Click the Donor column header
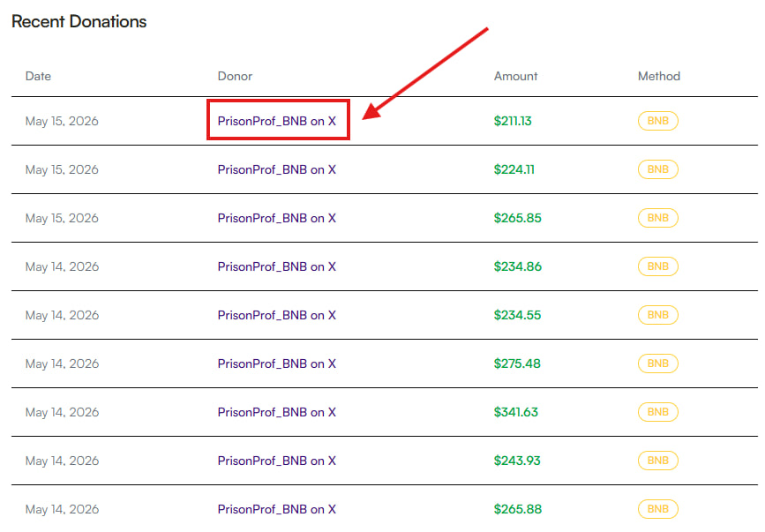The image size is (765, 532). [235, 76]
